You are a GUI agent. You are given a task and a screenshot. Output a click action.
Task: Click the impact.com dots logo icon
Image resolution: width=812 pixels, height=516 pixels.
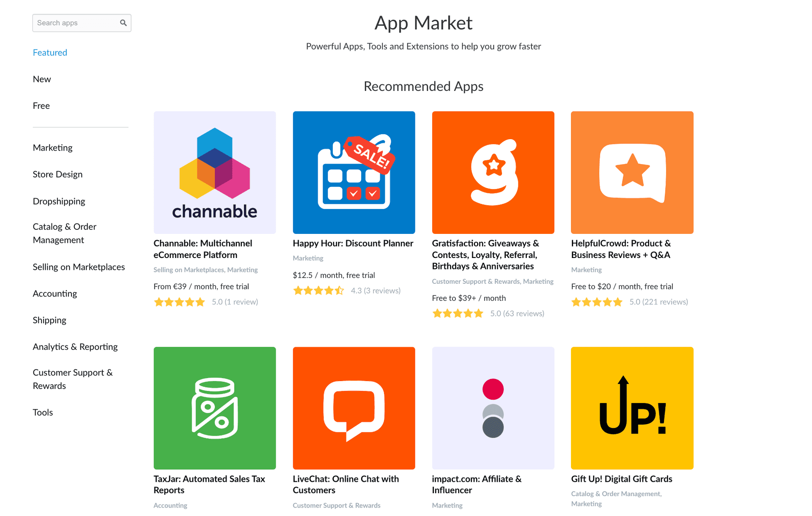click(x=493, y=408)
